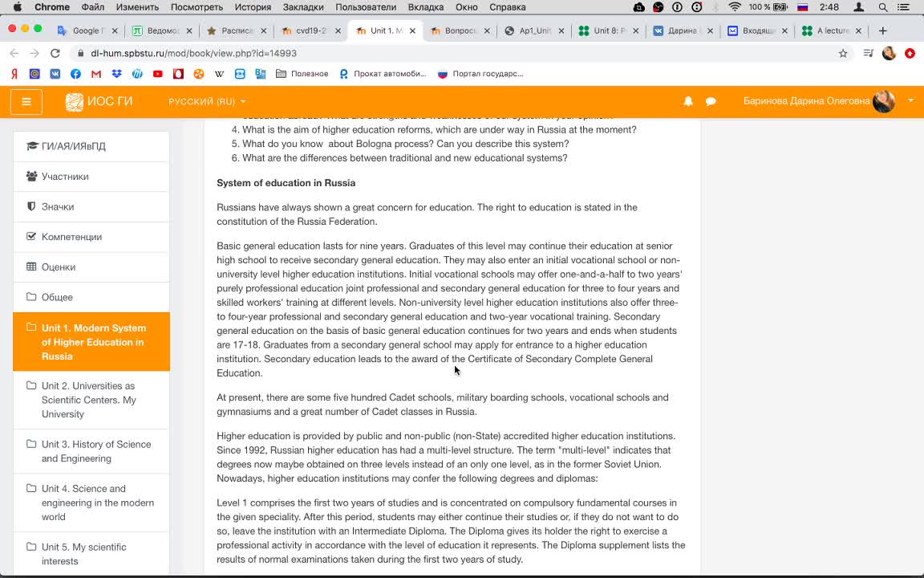
Task: Switch to the Google tab
Action: 87,31
